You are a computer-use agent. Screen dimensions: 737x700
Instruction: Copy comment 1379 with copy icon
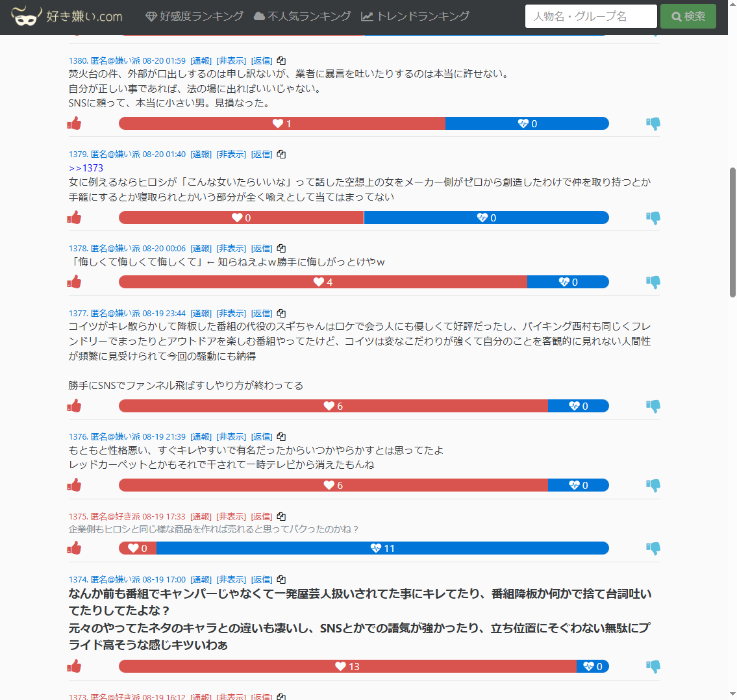(281, 154)
